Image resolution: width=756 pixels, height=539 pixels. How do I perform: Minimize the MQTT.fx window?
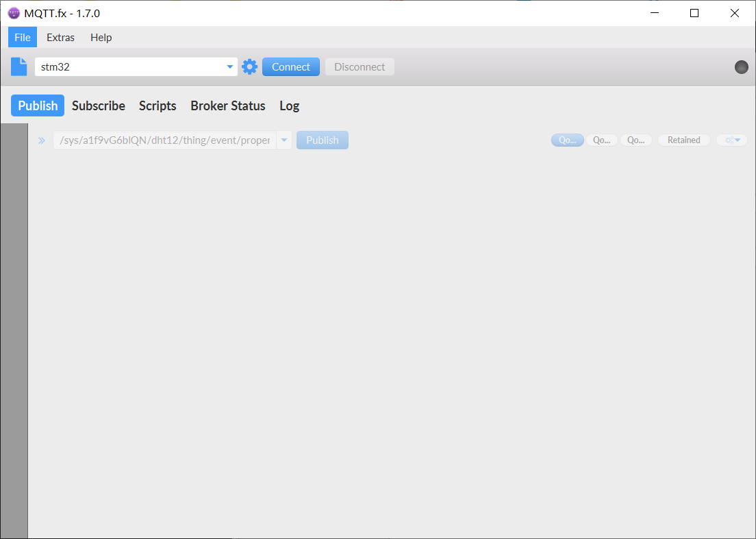[x=654, y=13]
